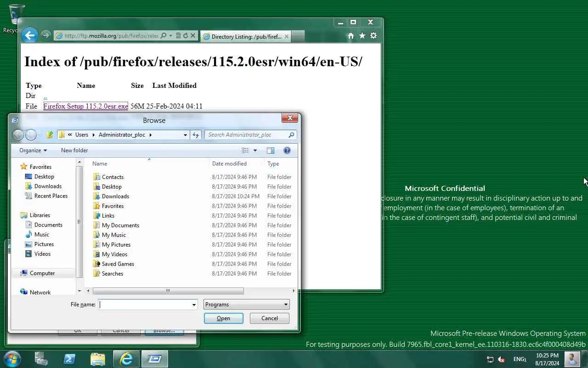
Task: Switch to Internet Explorer taskbar icon
Action: [126, 359]
